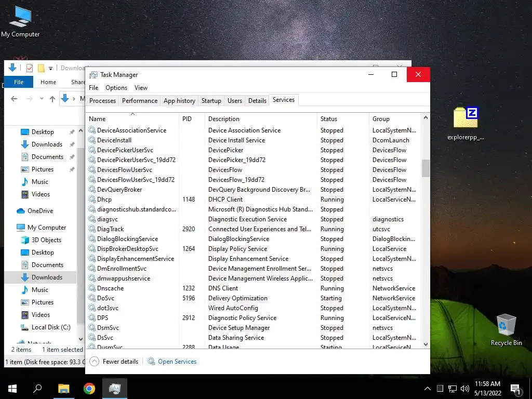Click the services list scroll-down arrow

tap(425, 344)
